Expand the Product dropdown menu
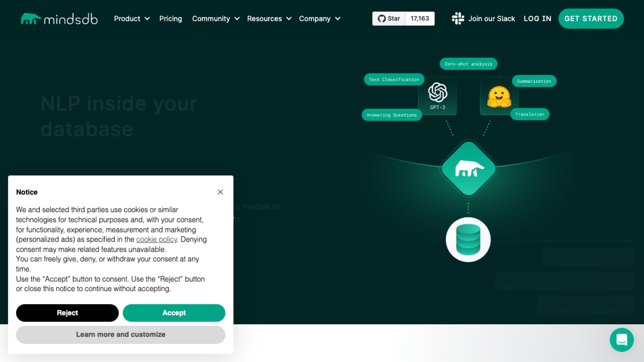This screenshot has height=362, width=644. 132,19
